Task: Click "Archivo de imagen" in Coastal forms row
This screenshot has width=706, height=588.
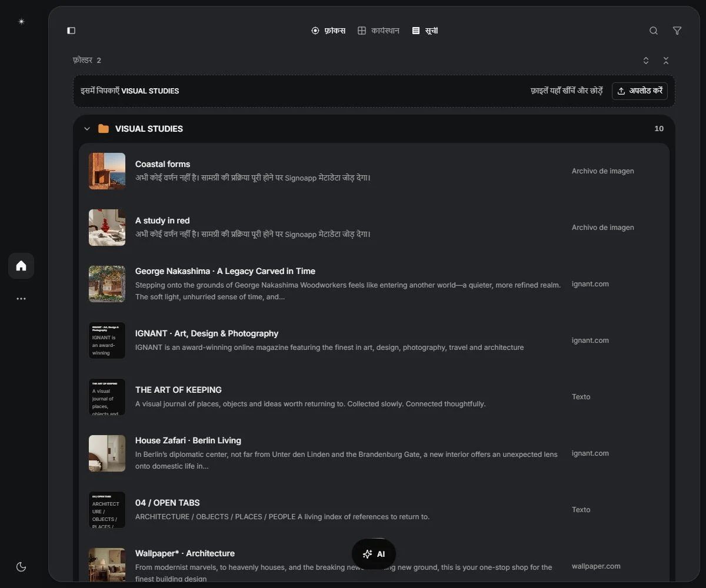Action: [x=603, y=171]
